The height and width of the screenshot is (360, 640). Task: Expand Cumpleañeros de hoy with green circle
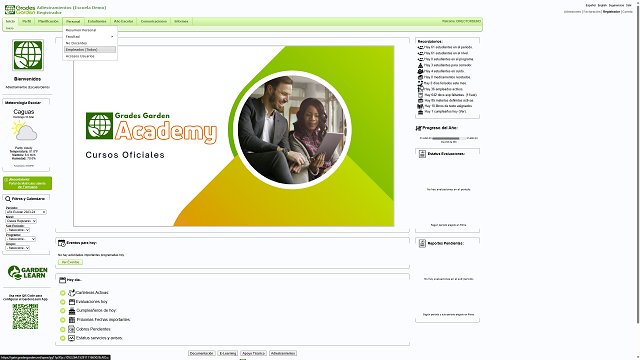pos(62,311)
